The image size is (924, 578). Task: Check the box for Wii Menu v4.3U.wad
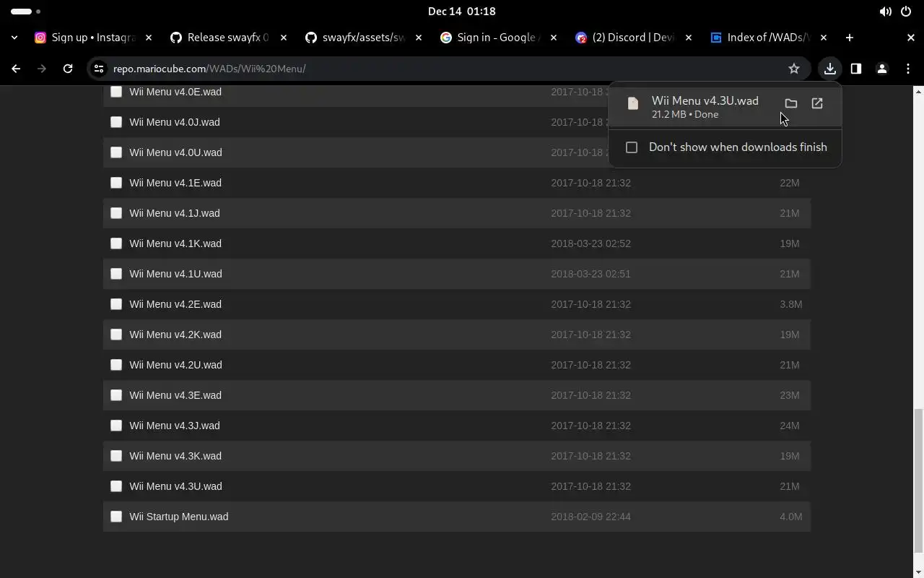click(x=116, y=486)
